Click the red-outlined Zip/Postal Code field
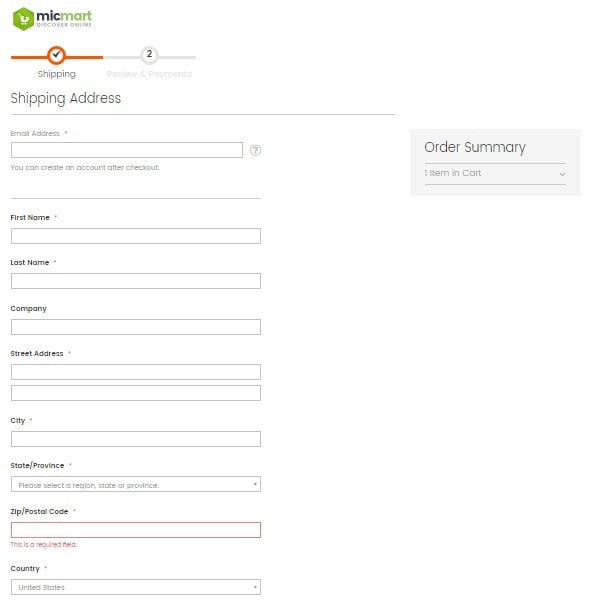The width and height of the screenshot is (593, 605). click(x=136, y=530)
